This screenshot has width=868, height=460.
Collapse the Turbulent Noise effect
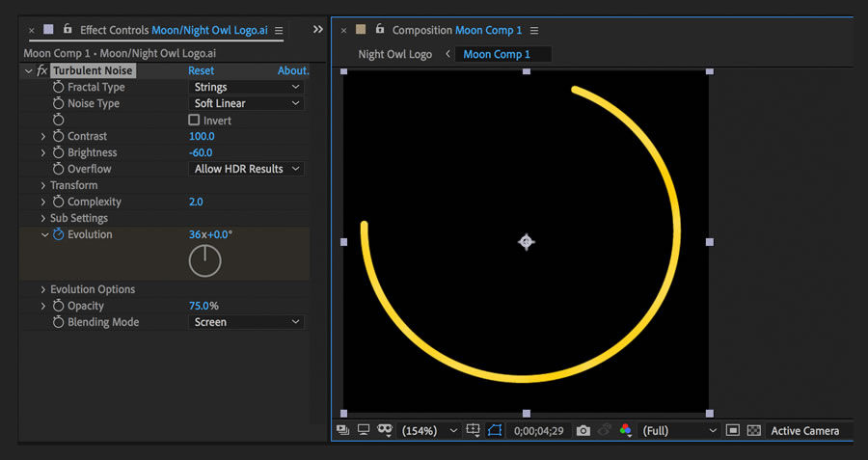point(28,70)
